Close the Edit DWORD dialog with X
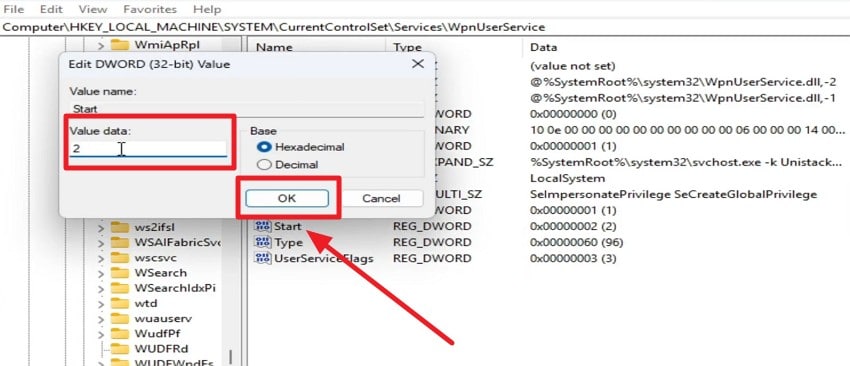 (x=417, y=64)
